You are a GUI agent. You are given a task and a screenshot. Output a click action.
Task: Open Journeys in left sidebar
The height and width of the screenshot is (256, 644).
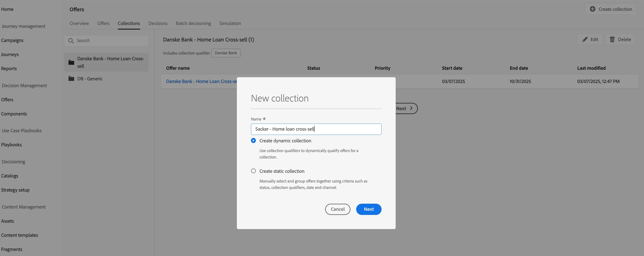tap(10, 55)
